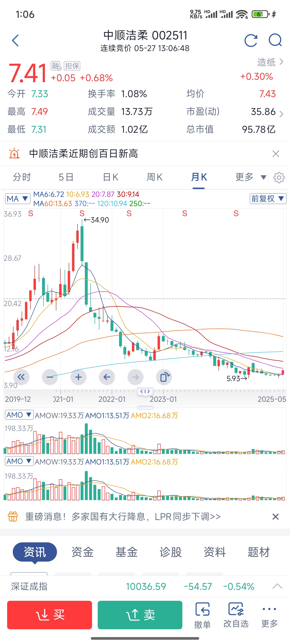Image resolution: width=290 pixels, height=644 pixels.
Task: Read 重磅消息 LPR news link
Action: coord(123,516)
